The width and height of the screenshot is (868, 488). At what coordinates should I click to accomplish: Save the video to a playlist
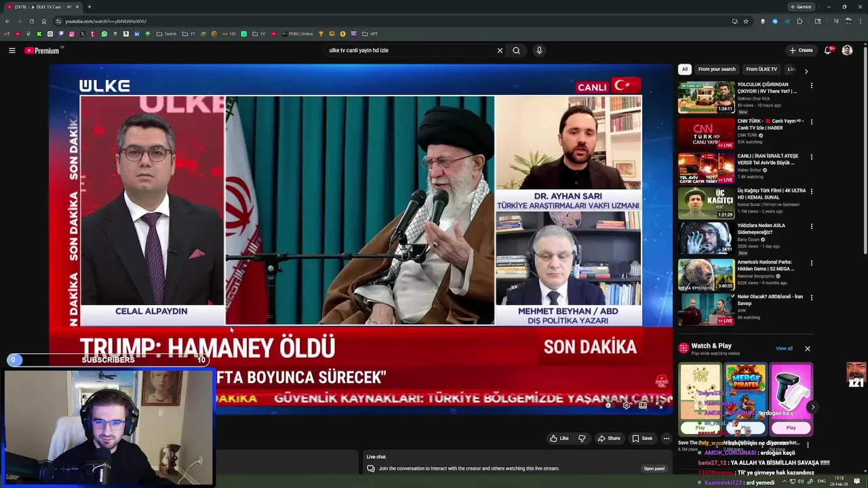pyautogui.click(x=642, y=439)
